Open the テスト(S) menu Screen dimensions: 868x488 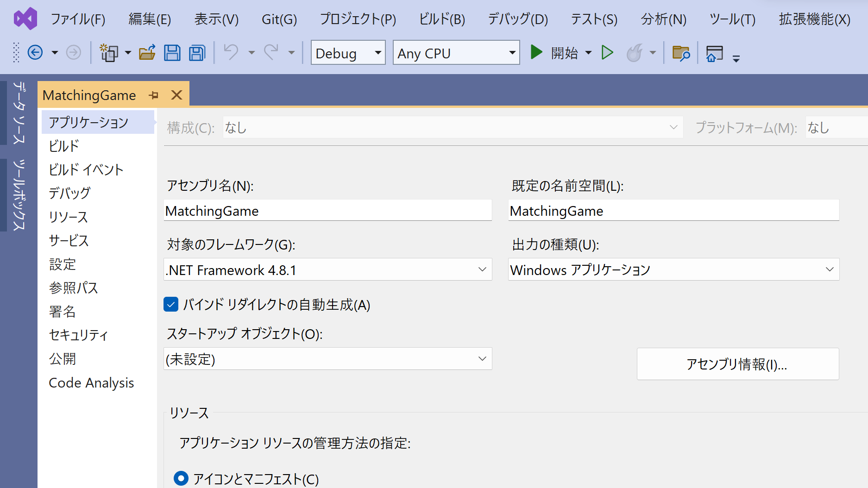pos(594,19)
